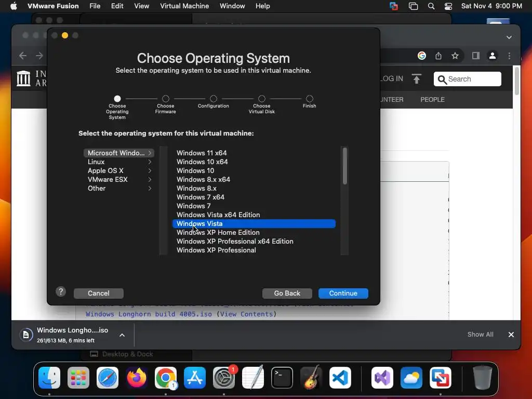
Task: Select Windows 10 x64
Action: tap(254, 162)
